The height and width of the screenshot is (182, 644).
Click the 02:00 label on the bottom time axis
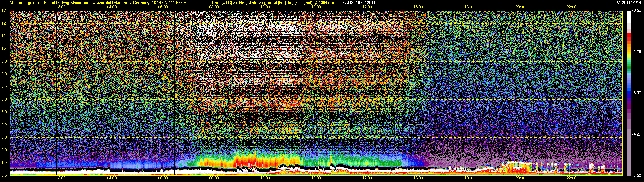click(x=61, y=178)
